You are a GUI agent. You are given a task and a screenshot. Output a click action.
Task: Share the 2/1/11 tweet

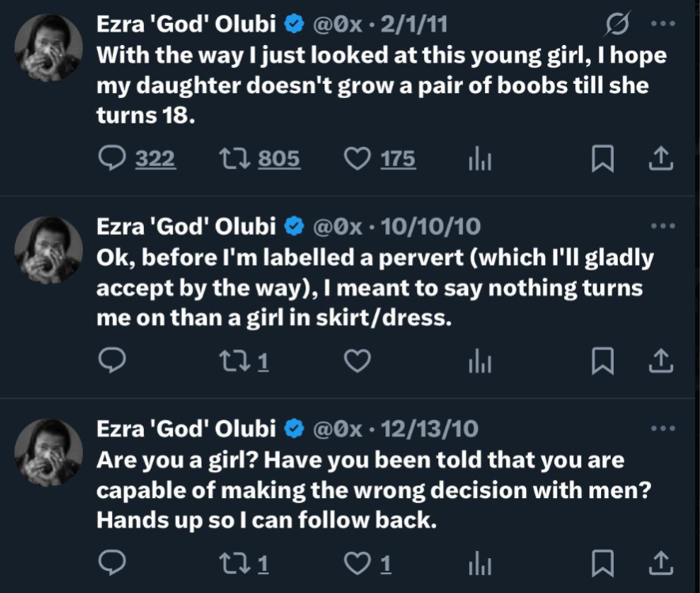pos(660,160)
